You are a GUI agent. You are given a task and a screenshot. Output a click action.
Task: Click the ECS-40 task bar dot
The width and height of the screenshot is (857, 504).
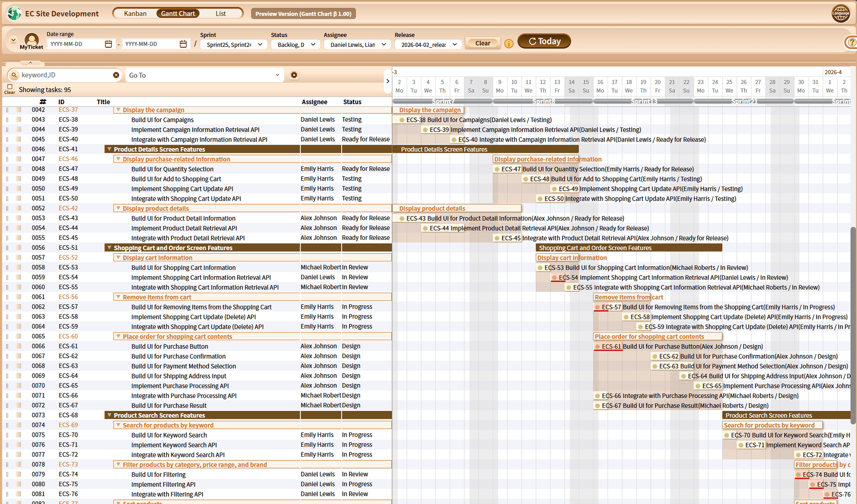point(453,140)
